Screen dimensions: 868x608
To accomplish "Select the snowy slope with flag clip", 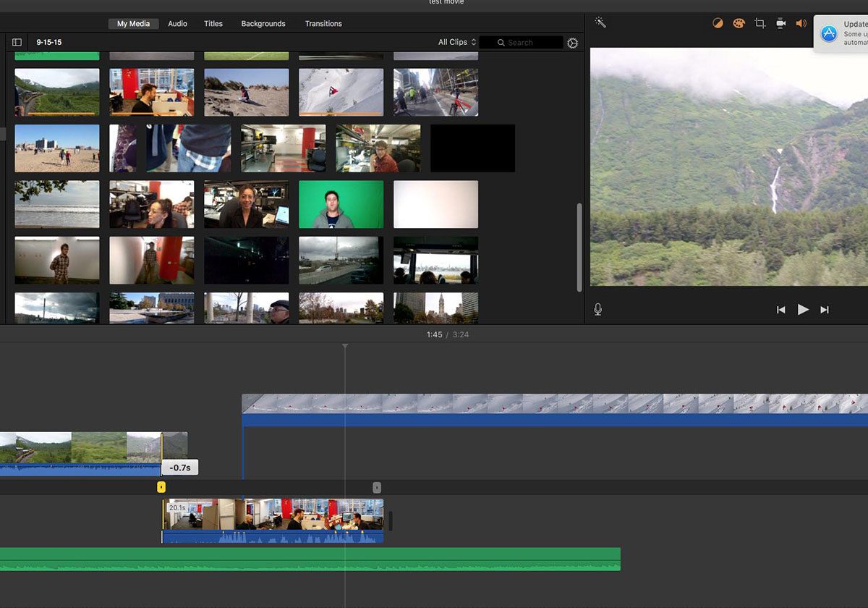I will point(341,92).
